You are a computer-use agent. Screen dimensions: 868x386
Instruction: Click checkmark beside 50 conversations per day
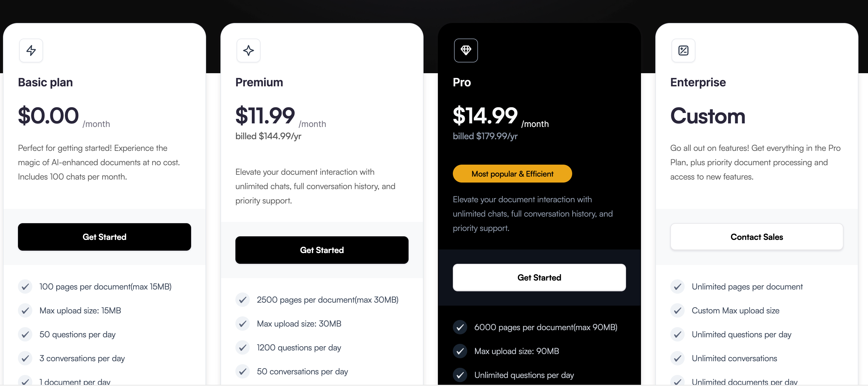coord(242,372)
